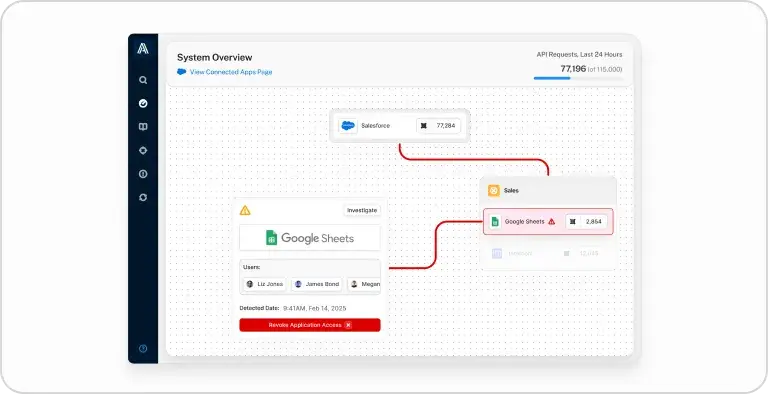
Task: Click the Investigate button
Action: (x=362, y=210)
